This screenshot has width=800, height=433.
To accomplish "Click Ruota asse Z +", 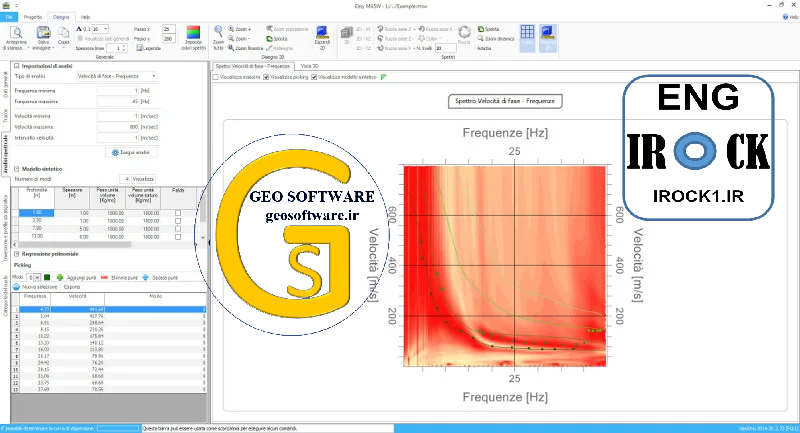I will [396, 29].
